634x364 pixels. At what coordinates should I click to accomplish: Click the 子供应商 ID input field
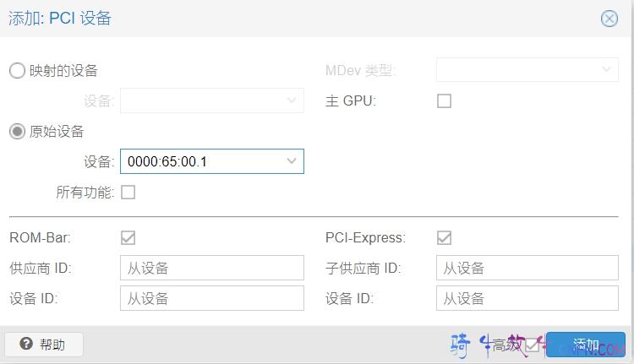pos(527,269)
